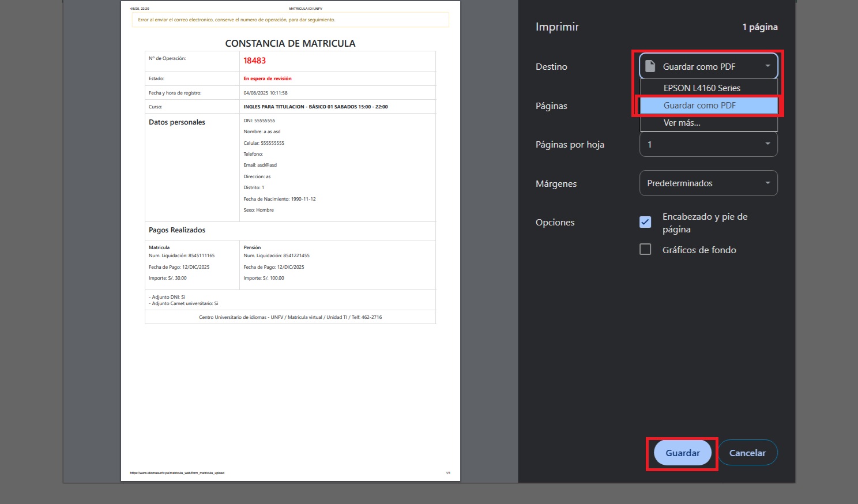Click the email error banner in the preview
The height and width of the screenshot is (504, 858).
[x=290, y=20]
